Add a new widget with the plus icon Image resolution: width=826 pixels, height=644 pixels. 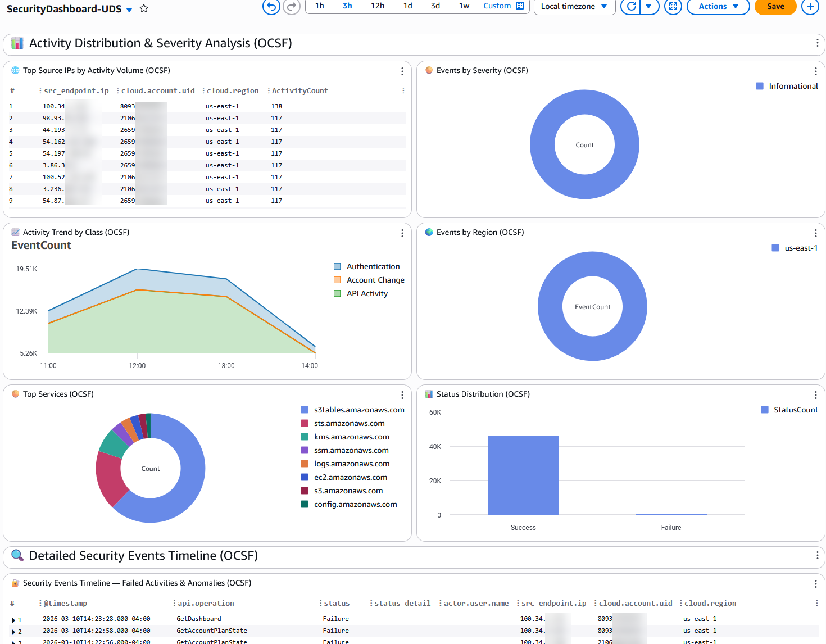tap(810, 7)
